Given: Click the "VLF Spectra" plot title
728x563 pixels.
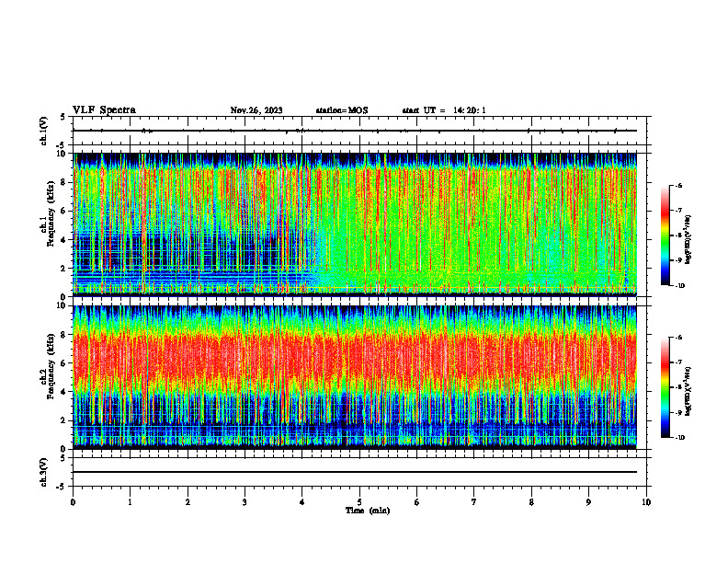Looking at the screenshot, I should click(104, 110).
